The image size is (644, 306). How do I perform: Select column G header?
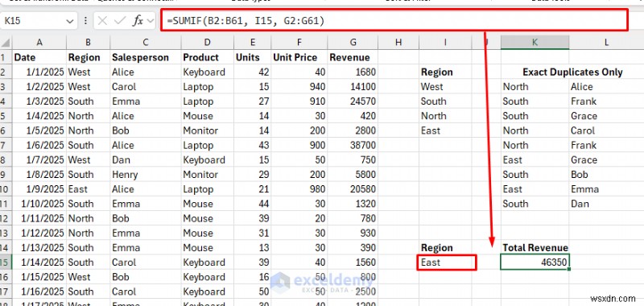(353, 43)
